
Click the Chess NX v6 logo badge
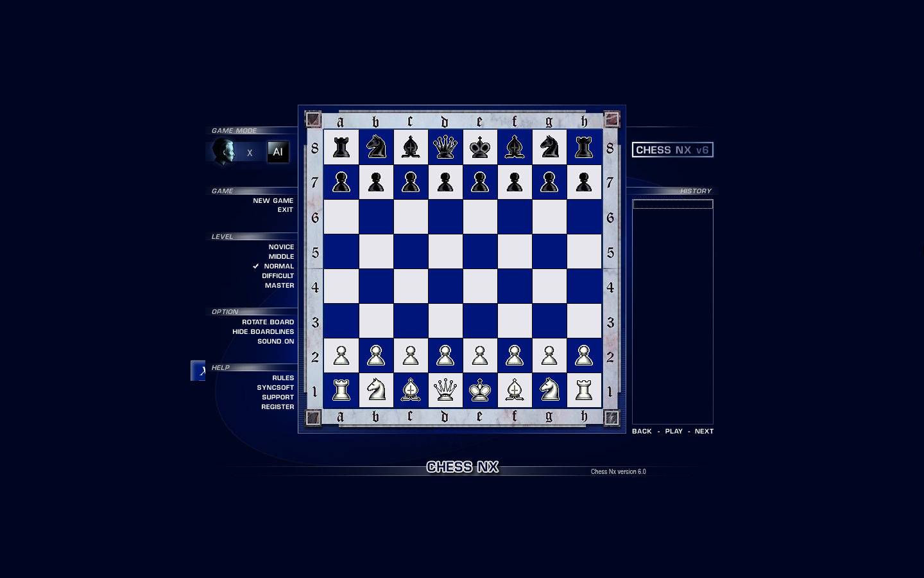pyautogui.click(x=672, y=150)
